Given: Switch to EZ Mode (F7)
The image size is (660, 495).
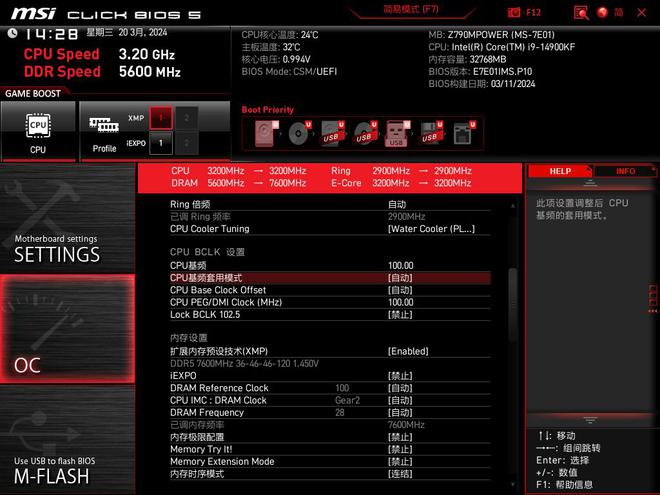Looking at the screenshot, I should [x=411, y=9].
